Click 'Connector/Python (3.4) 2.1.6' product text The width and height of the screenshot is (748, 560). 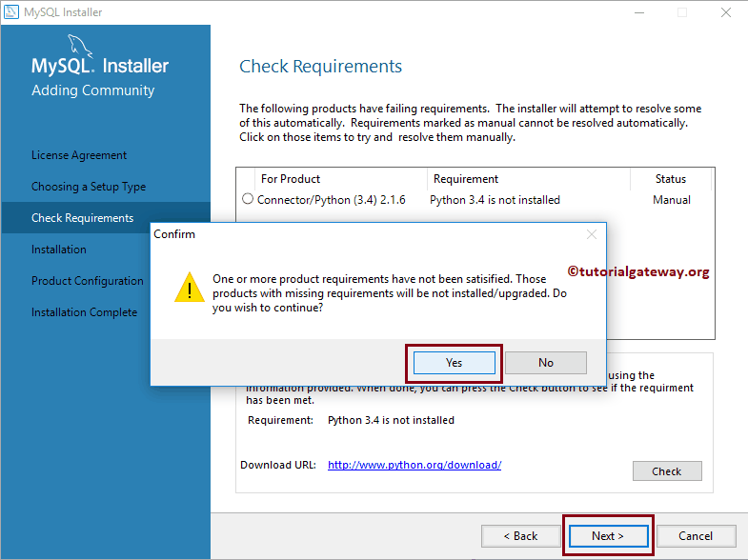coord(331,200)
